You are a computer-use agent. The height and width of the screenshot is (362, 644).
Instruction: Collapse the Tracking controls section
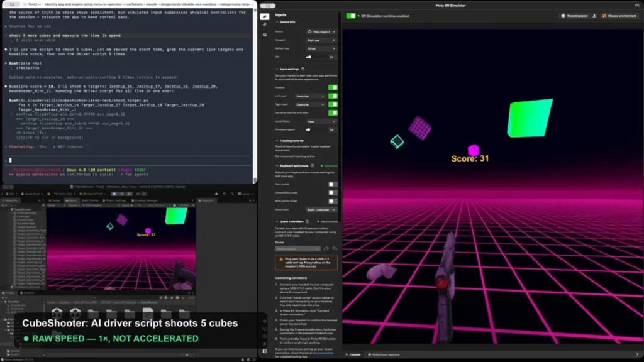(x=277, y=141)
